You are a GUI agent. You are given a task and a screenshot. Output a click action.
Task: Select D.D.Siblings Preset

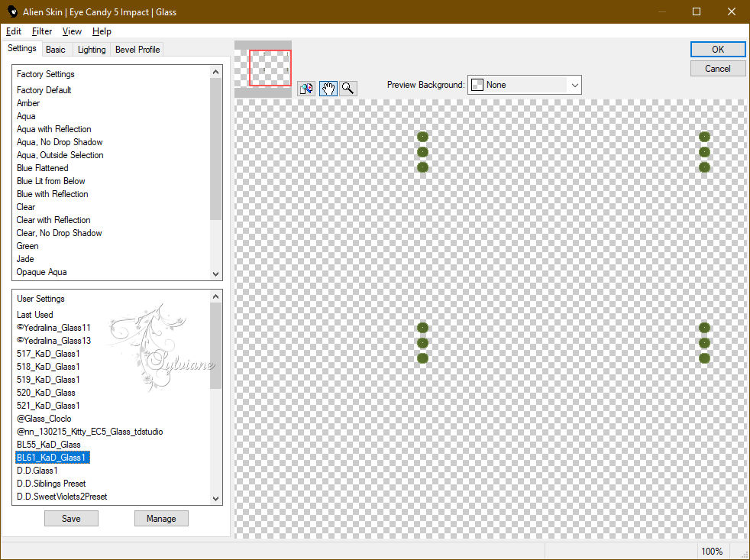(51, 484)
